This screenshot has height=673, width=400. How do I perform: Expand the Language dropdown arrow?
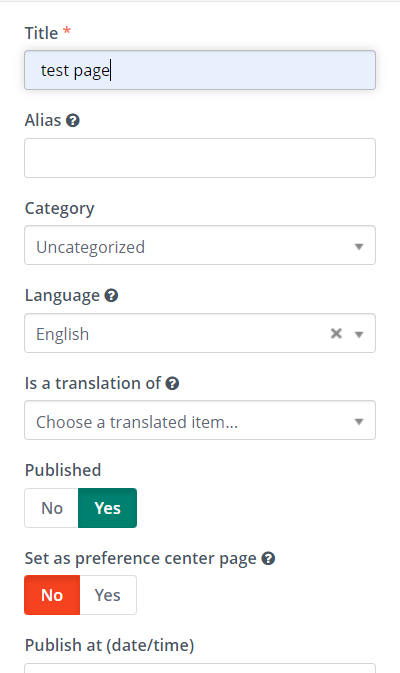359,334
